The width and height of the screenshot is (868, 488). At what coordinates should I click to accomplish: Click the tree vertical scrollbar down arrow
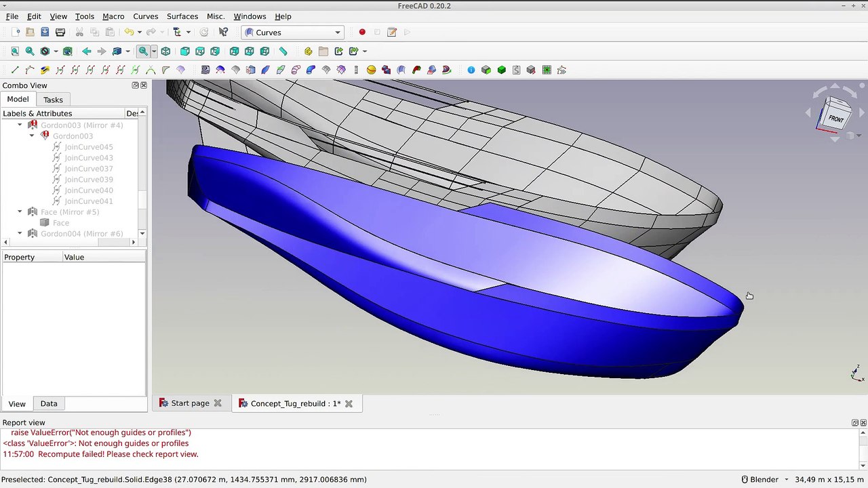[x=142, y=234]
